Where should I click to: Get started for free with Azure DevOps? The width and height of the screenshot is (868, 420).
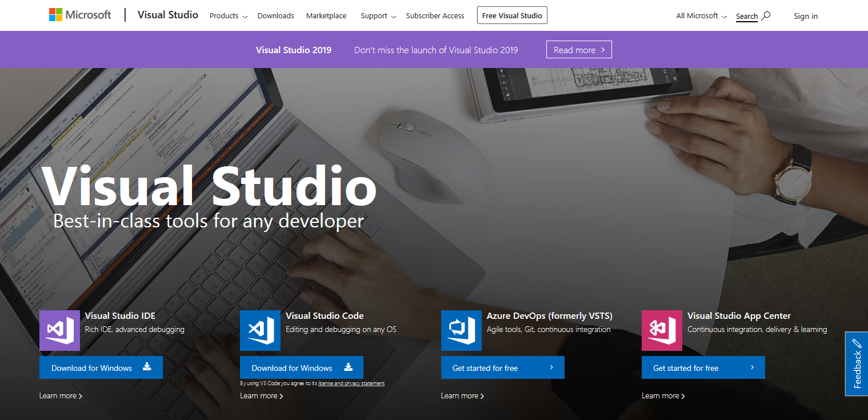pyautogui.click(x=502, y=367)
